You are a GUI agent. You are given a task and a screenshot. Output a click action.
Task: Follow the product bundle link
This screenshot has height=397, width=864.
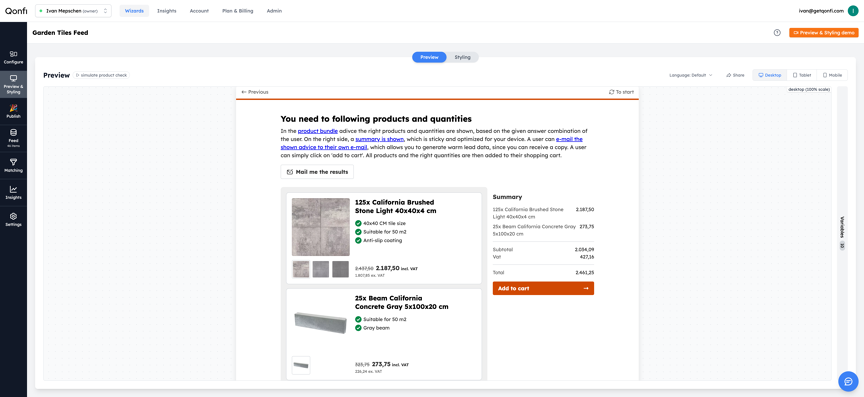(317, 131)
